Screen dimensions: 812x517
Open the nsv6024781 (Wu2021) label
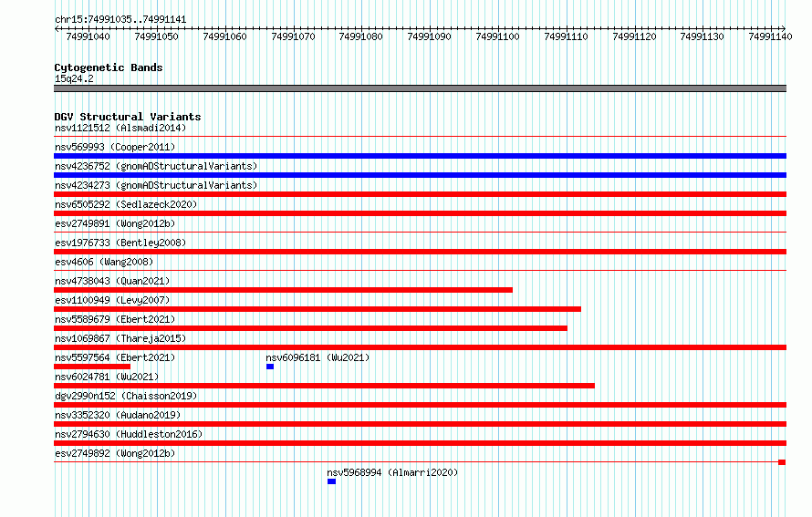(107, 377)
